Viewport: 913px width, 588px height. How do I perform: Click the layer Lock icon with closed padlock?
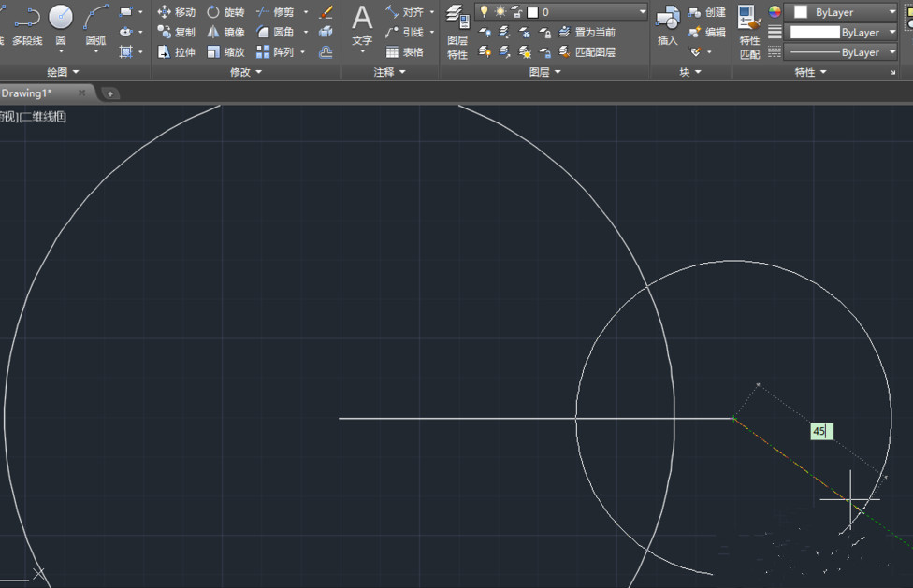click(x=544, y=32)
